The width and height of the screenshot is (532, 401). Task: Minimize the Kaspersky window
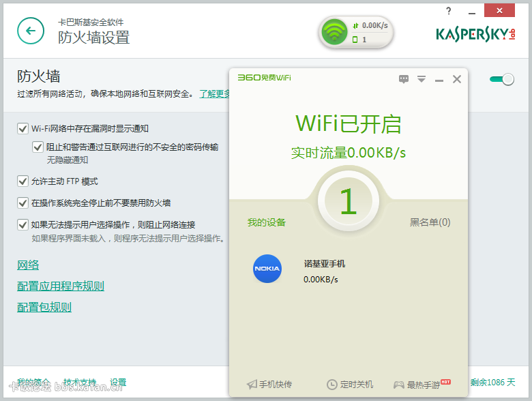click(x=471, y=12)
